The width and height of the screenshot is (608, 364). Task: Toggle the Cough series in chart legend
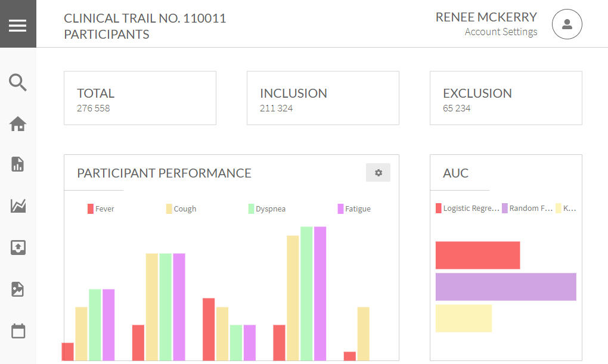(181, 209)
